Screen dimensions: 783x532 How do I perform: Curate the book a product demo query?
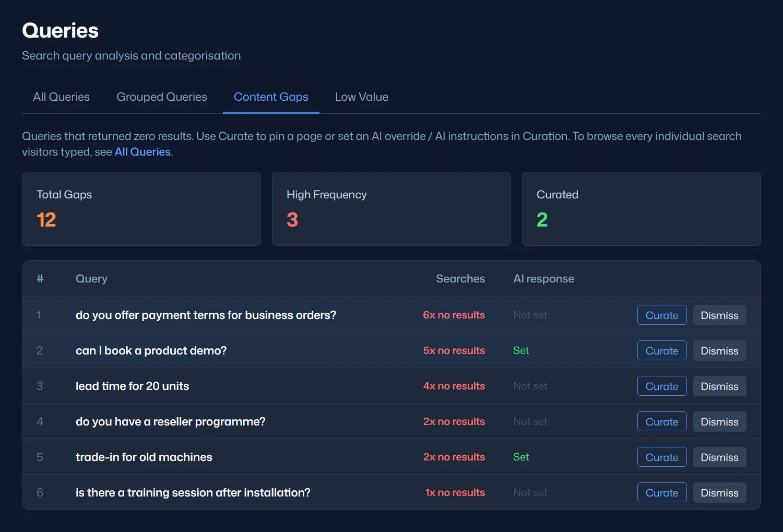point(662,350)
